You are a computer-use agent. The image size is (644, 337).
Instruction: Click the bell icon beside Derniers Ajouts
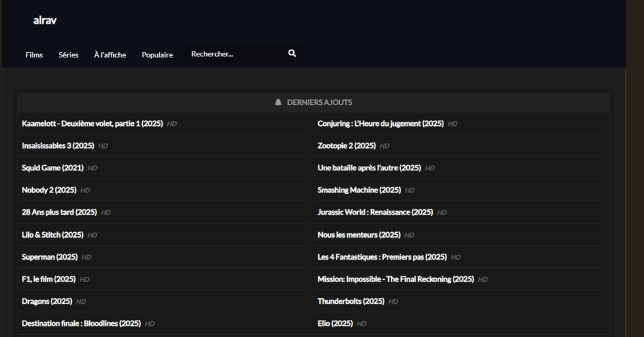click(278, 102)
